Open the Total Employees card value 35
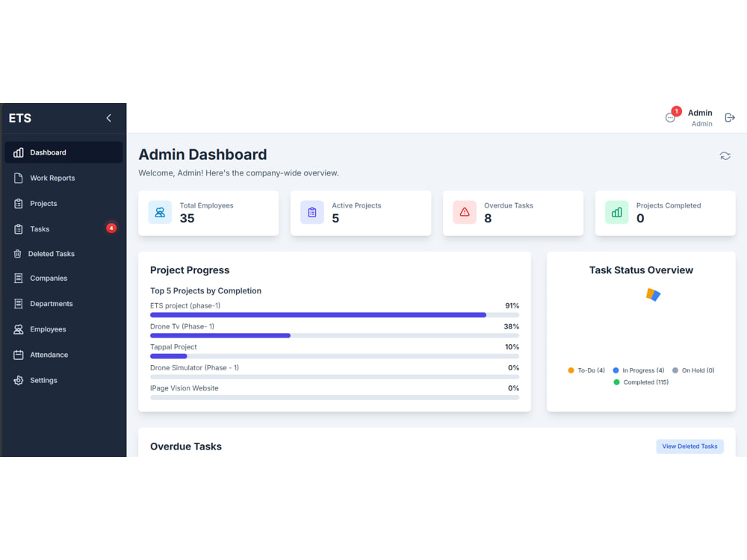 click(187, 219)
